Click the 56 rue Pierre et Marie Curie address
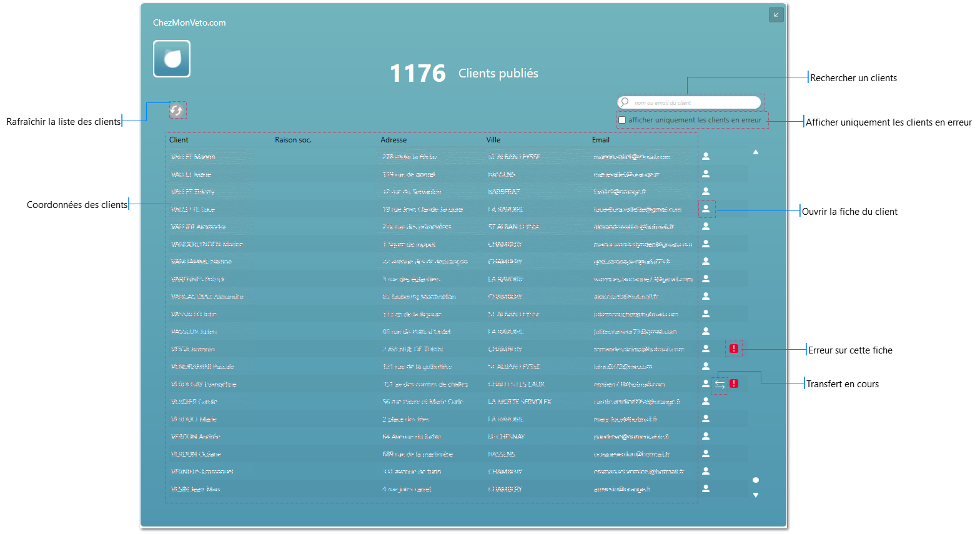 click(x=423, y=402)
